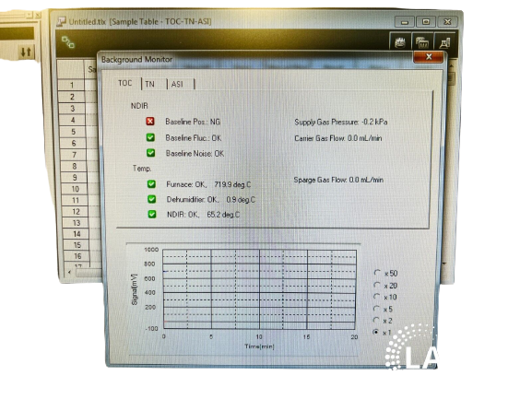Select row 12 header in Sample Table
Screen dimensions: 532x399
click(x=76, y=212)
